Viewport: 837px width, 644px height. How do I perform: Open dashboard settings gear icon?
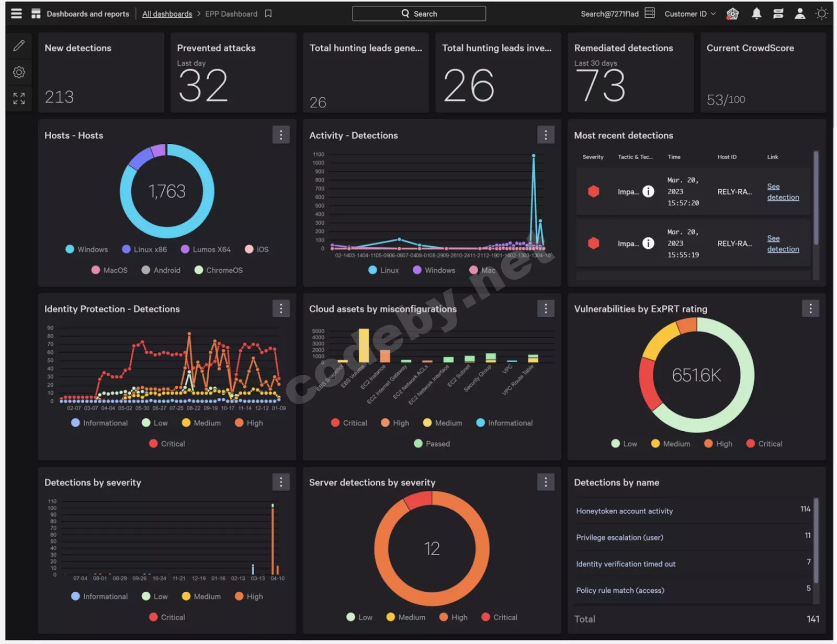click(x=19, y=72)
